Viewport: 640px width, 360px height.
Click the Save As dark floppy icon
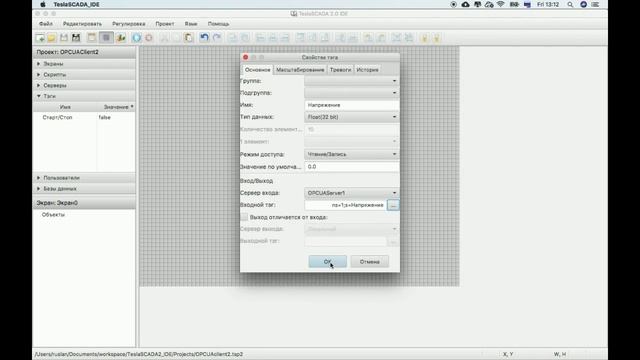(x=76, y=38)
